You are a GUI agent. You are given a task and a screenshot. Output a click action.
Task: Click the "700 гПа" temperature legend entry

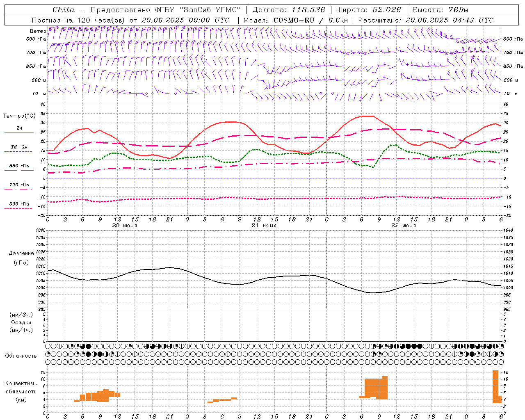(19, 185)
